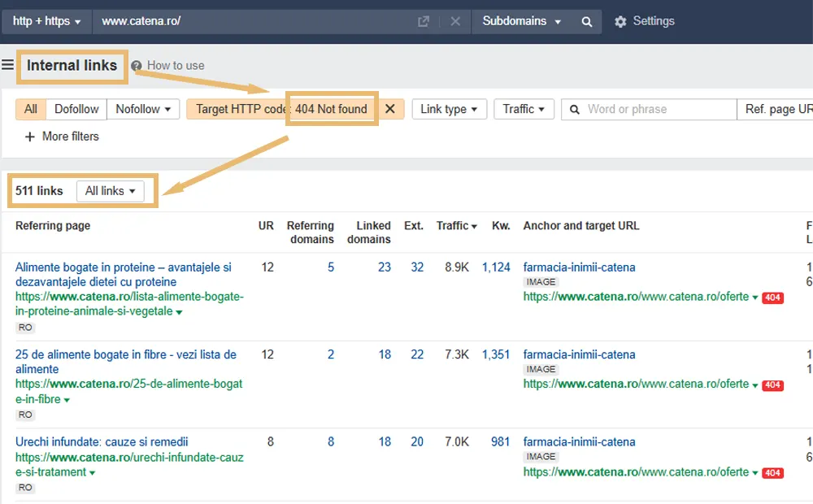Click the plus icon for More filters

point(30,137)
